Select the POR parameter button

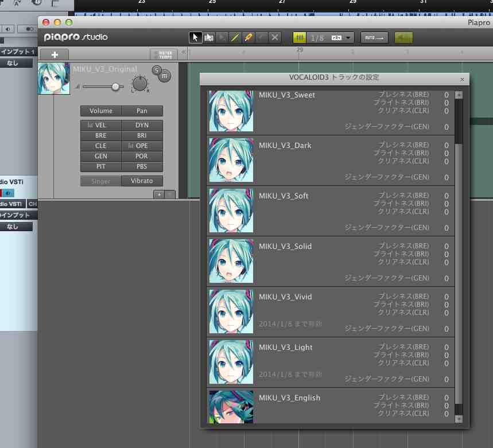[x=142, y=156]
